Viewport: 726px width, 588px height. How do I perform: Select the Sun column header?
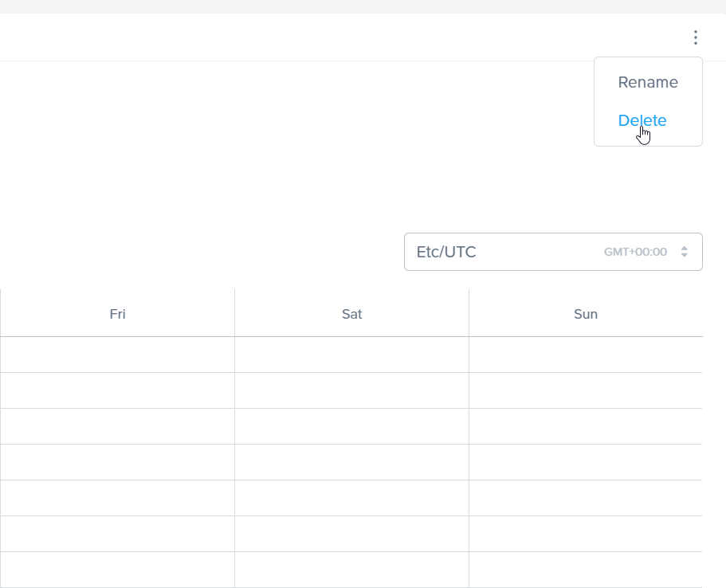(586, 314)
